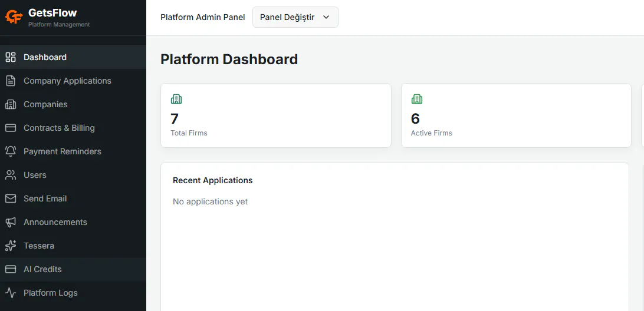
Task: Click the building icon above Total Firms
Action: (x=176, y=99)
